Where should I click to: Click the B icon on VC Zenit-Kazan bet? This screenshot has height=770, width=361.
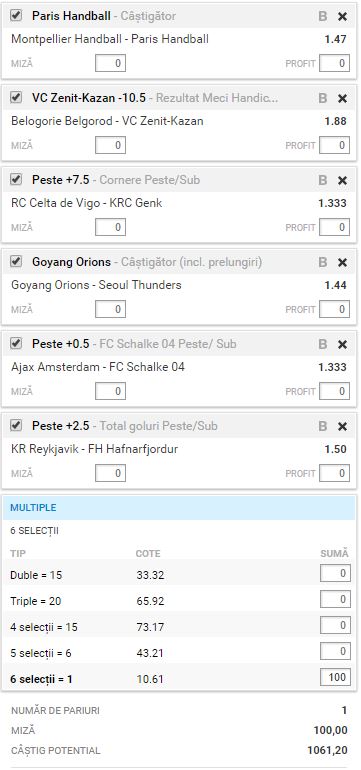tap(323, 99)
